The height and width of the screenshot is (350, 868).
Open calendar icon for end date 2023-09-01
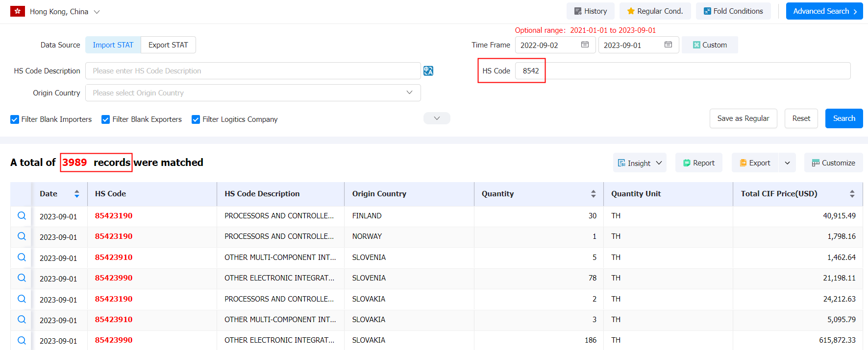point(668,45)
